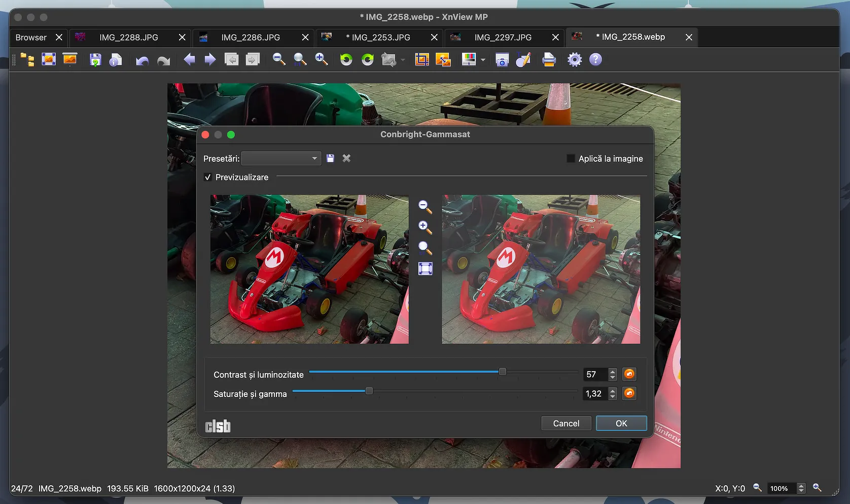Enable the Aplică la imagine checkbox
850x504 pixels.
[571, 159]
